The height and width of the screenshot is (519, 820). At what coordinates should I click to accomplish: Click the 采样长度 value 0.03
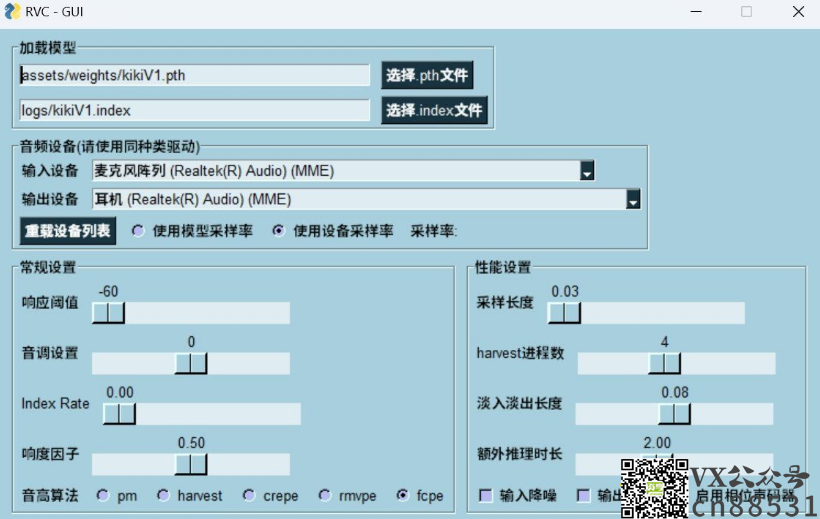565,291
